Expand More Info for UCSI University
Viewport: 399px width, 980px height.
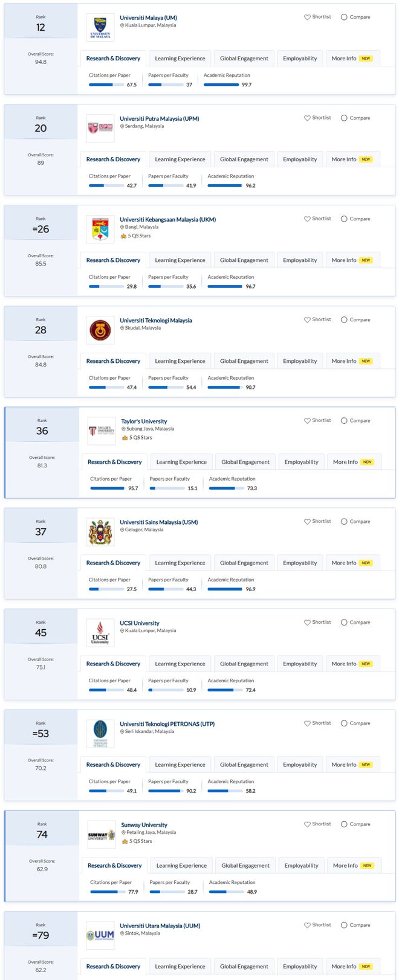click(352, 664)
